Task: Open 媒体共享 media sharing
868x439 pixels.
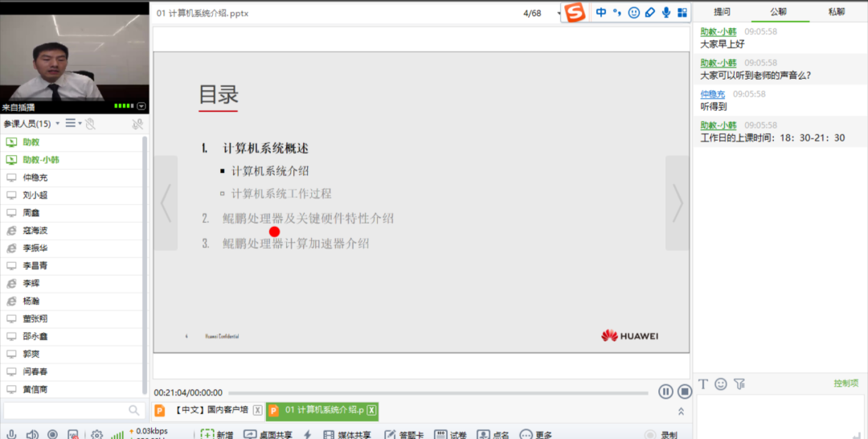Action: pyautogui.click(x=342, y=435)
